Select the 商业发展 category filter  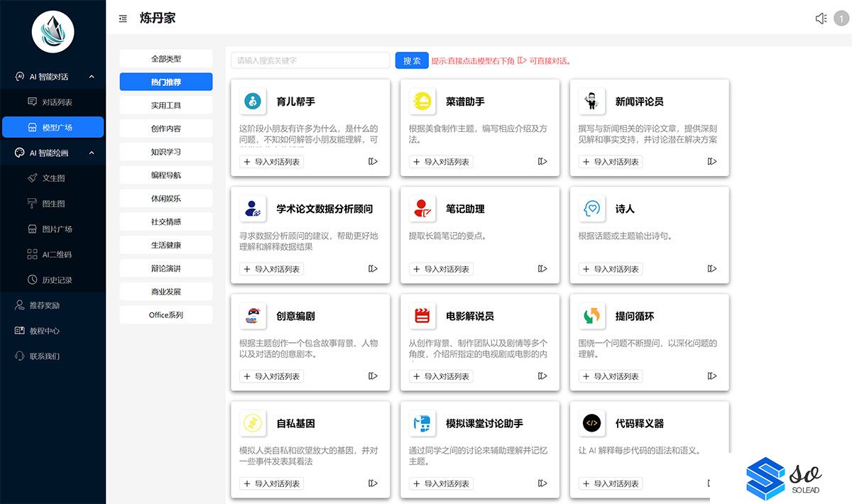click(166, 292)
